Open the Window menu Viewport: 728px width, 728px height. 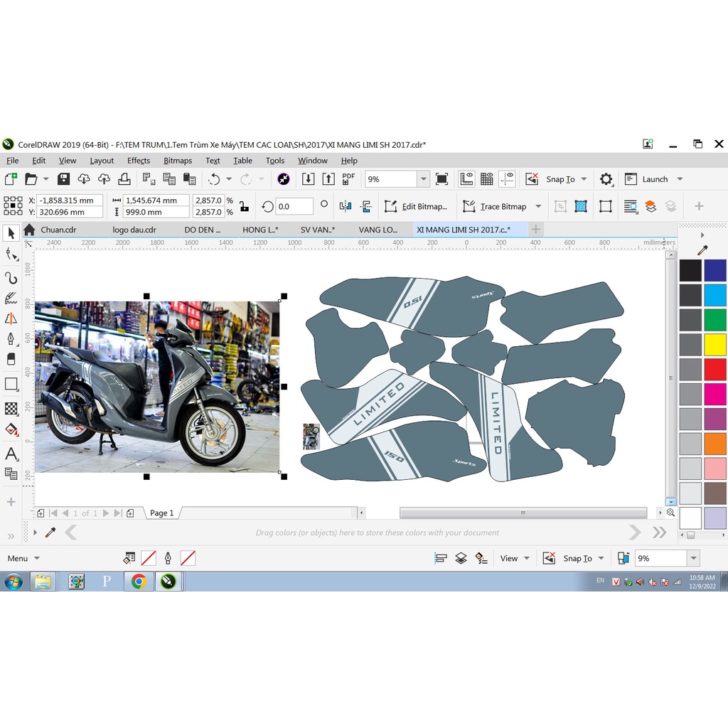tap(313, 161)
